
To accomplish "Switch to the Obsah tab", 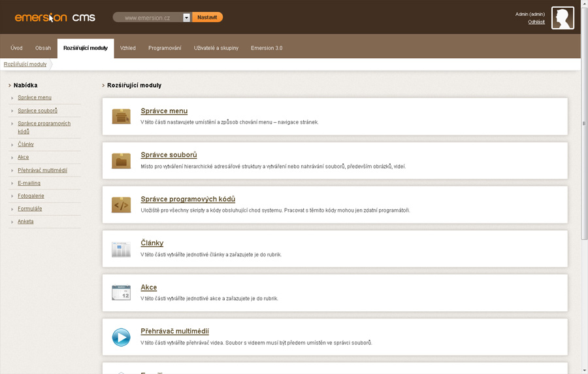I will [x=43, y=48].
